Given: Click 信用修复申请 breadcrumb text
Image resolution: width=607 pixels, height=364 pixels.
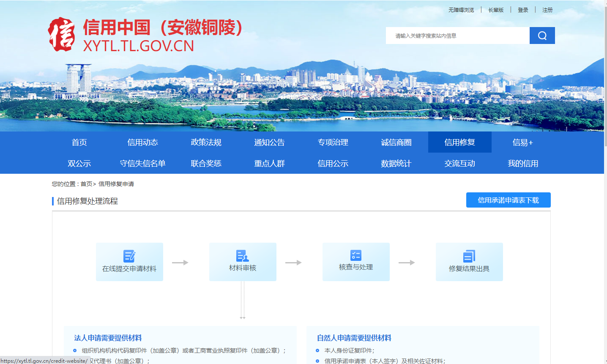Looking at the screenshot, I should point(116,184).
